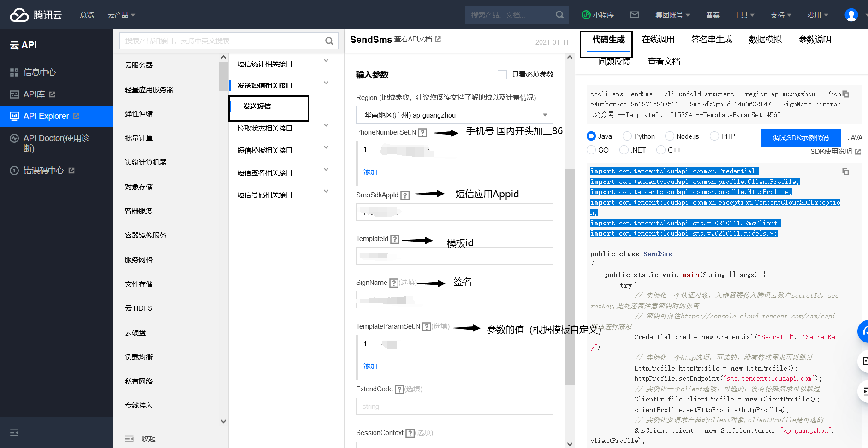868x448 pixels.
Task: Open the mail messages icon
Action: (635, 15)
